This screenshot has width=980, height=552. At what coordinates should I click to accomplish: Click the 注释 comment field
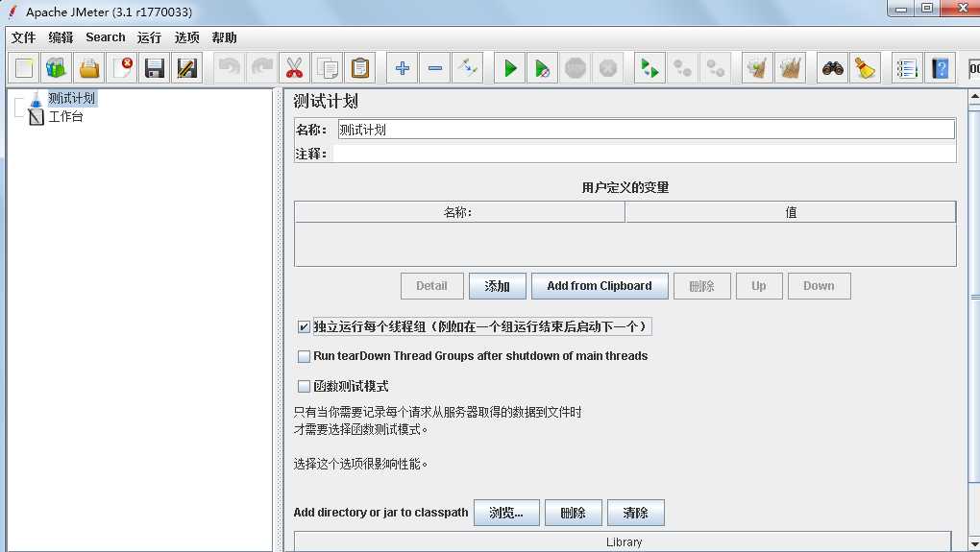click(644, 154)
